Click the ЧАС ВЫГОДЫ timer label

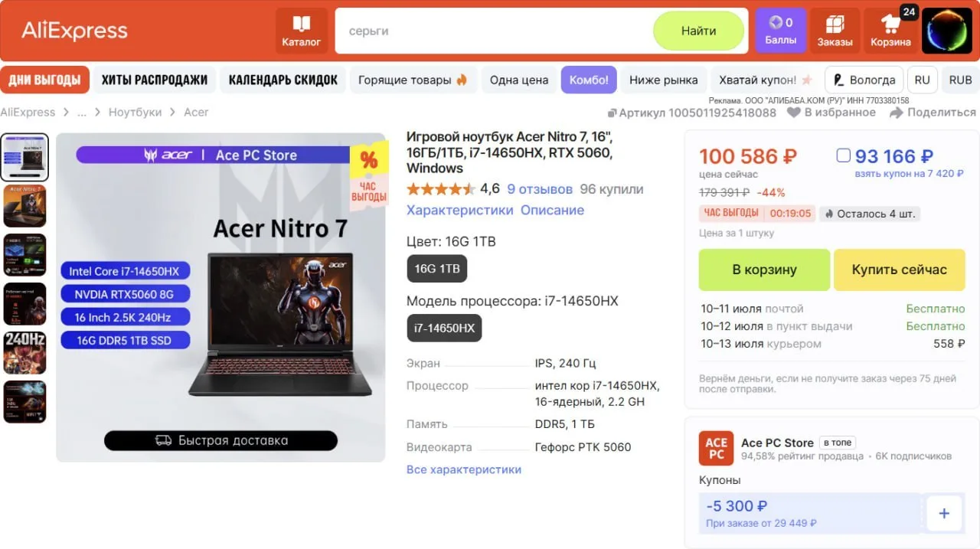pos(730,213)
